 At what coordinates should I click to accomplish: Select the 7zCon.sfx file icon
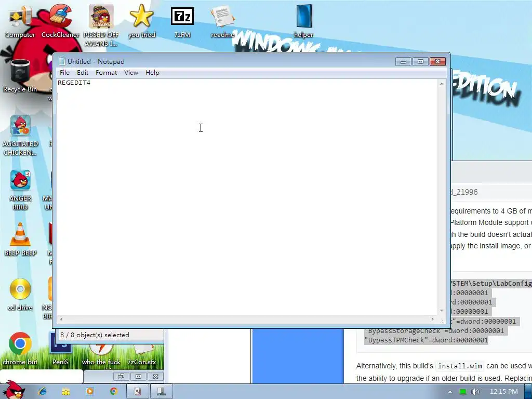141,354
